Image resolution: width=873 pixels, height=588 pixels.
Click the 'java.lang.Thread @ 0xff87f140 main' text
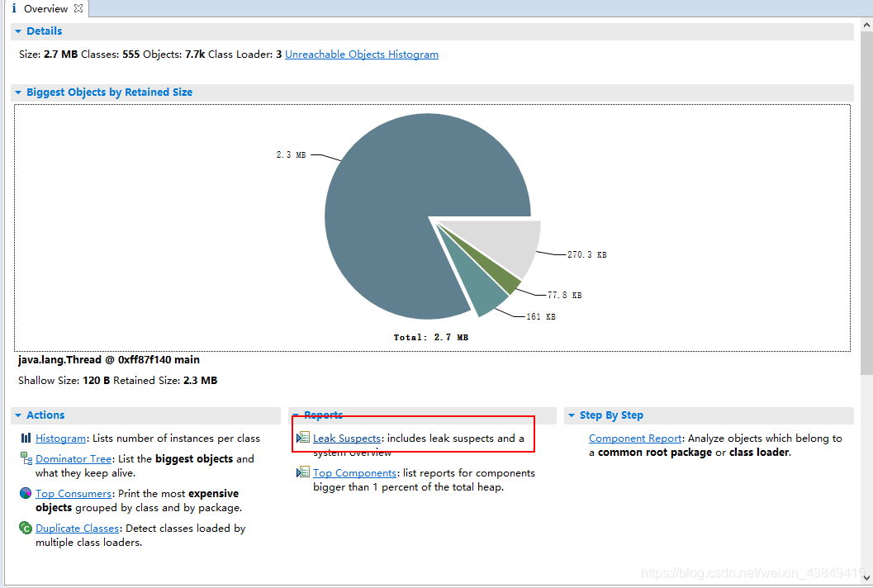tap(109, 360)
